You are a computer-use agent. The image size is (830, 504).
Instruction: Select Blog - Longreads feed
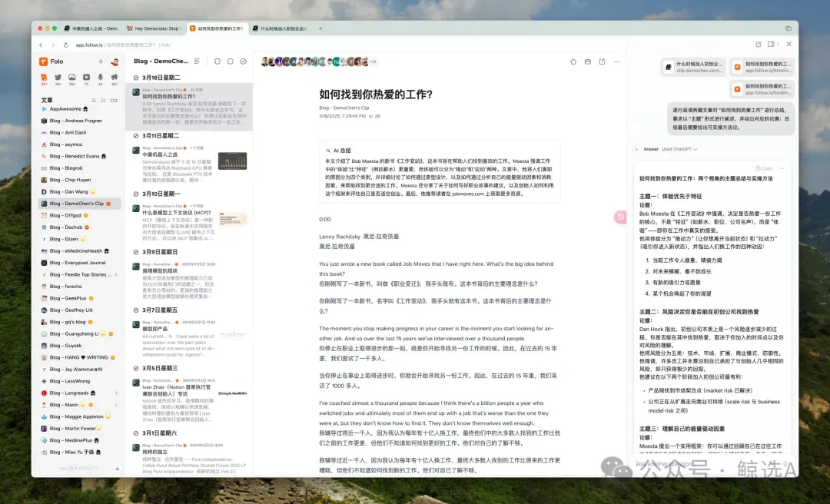[80, 393]
